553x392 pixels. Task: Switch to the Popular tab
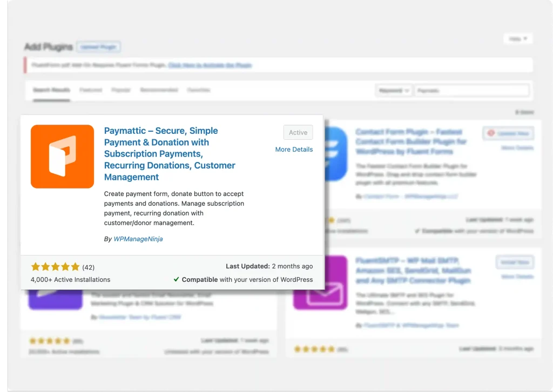(x=121, y=90)
